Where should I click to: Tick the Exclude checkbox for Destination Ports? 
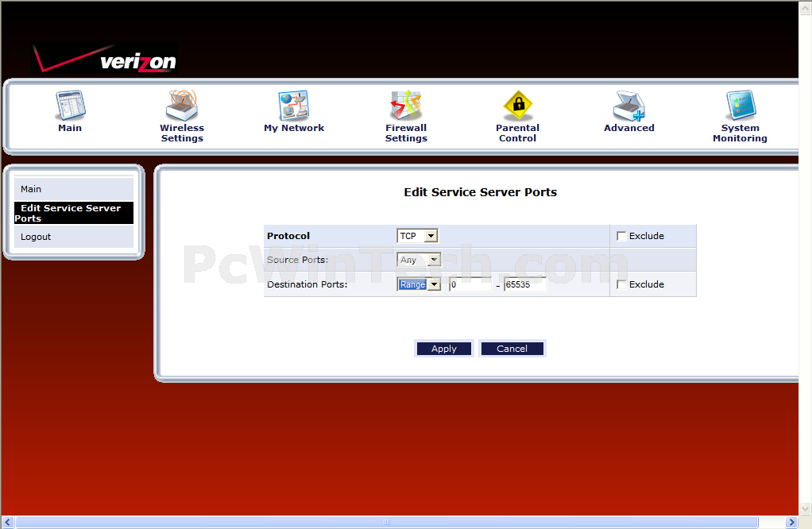(621, 284)
